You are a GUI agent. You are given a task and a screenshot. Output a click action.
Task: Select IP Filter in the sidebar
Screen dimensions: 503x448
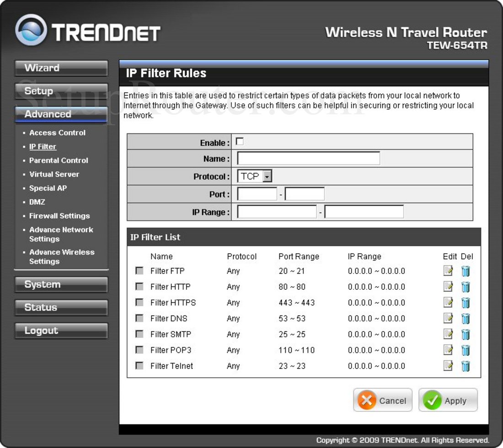(43, 146)
